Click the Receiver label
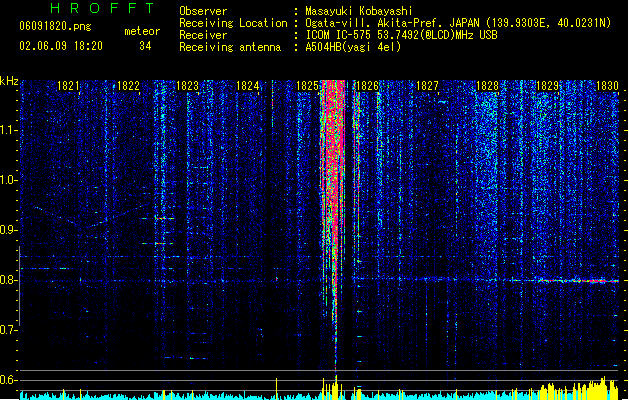Screen dimensions: 629x400 203,35
